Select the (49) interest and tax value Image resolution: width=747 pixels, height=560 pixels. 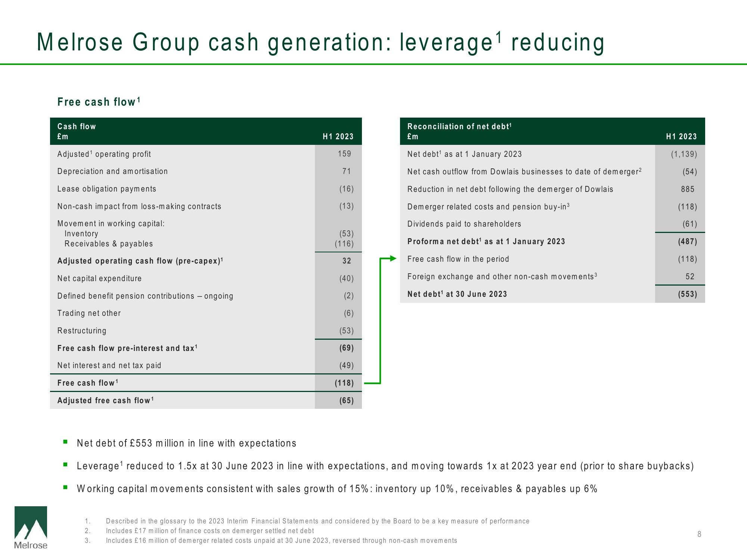pyautogui.click(x=346, y=365)
